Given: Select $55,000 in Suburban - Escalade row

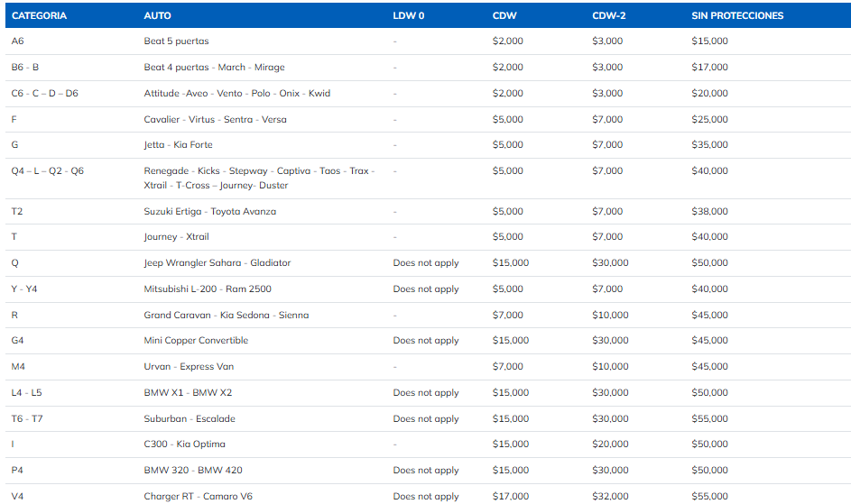Looking at the screenshot, I should pyautogui.click(x=710, y=419).
